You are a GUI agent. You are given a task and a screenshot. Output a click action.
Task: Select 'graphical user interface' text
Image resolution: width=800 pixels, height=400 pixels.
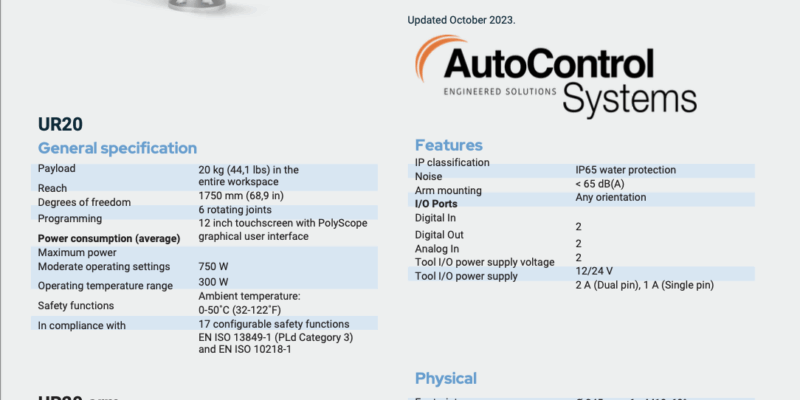[x=253, y=236]
